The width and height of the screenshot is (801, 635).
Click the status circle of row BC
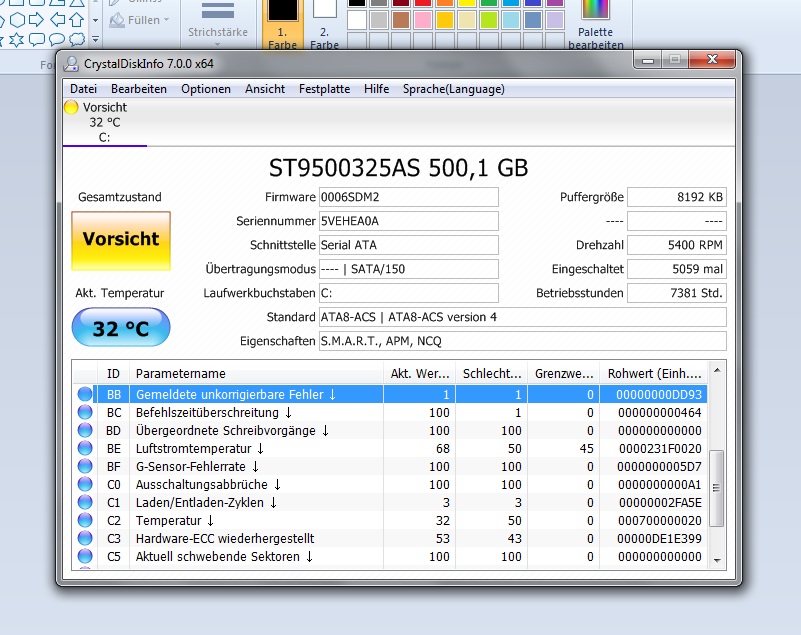pyautogui.click(x=85, y=412)
